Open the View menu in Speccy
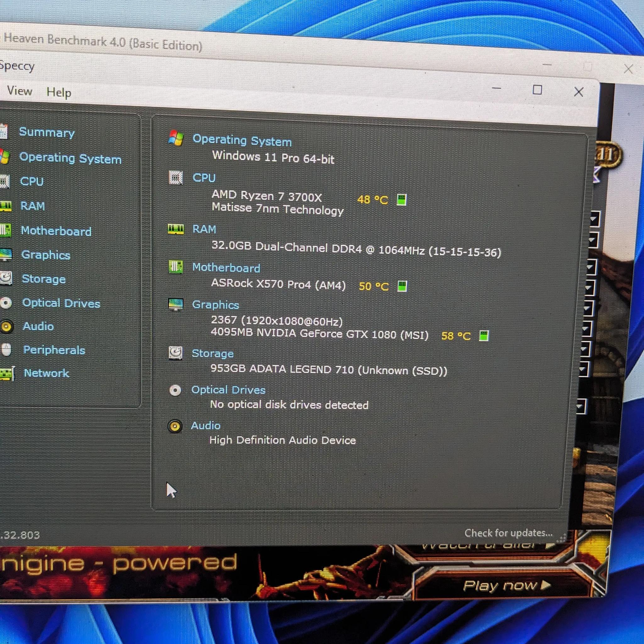 click(x=20, y=91)
